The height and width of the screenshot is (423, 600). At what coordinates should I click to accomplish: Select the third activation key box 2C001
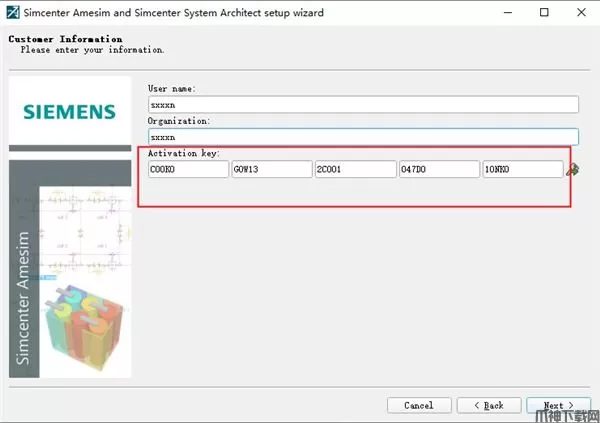point(355,170)
